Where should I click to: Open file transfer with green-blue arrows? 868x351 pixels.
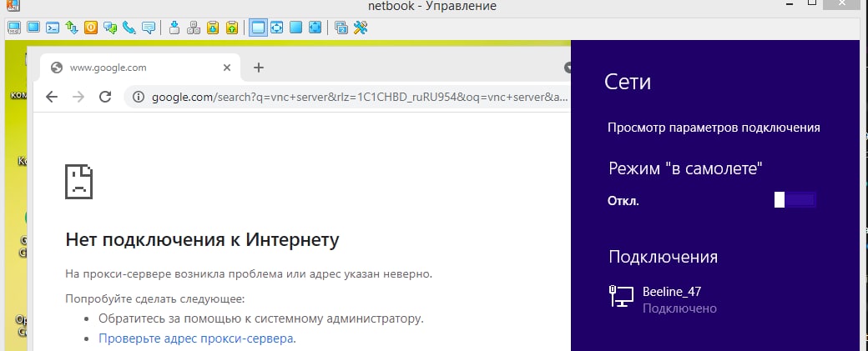click(72, 27)
